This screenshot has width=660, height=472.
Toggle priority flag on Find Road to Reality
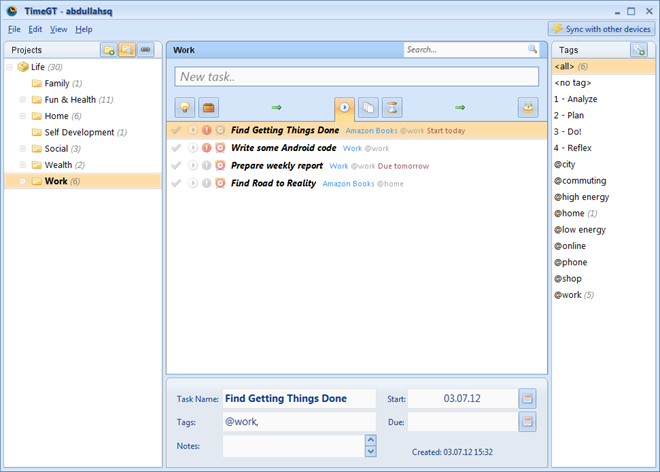[206, 183]
